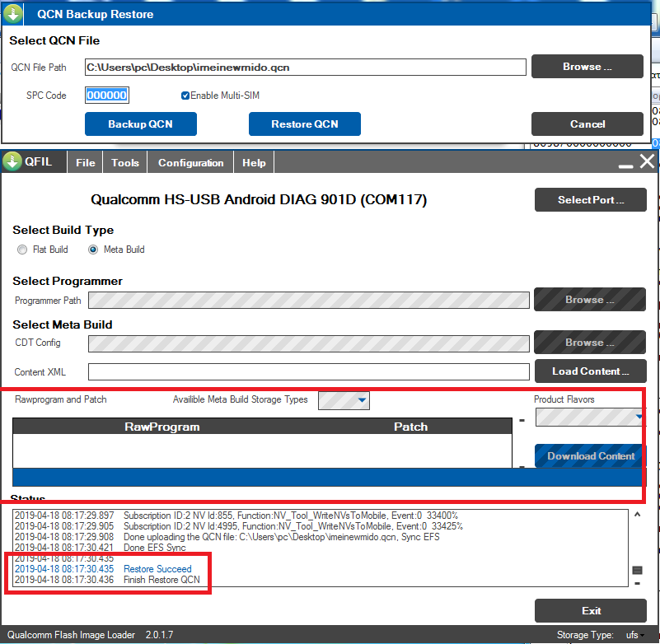This screenshot has height=644, width=660.
Task: Open the Meta Build Storage Types dropdown
Action: click(362, 401)
